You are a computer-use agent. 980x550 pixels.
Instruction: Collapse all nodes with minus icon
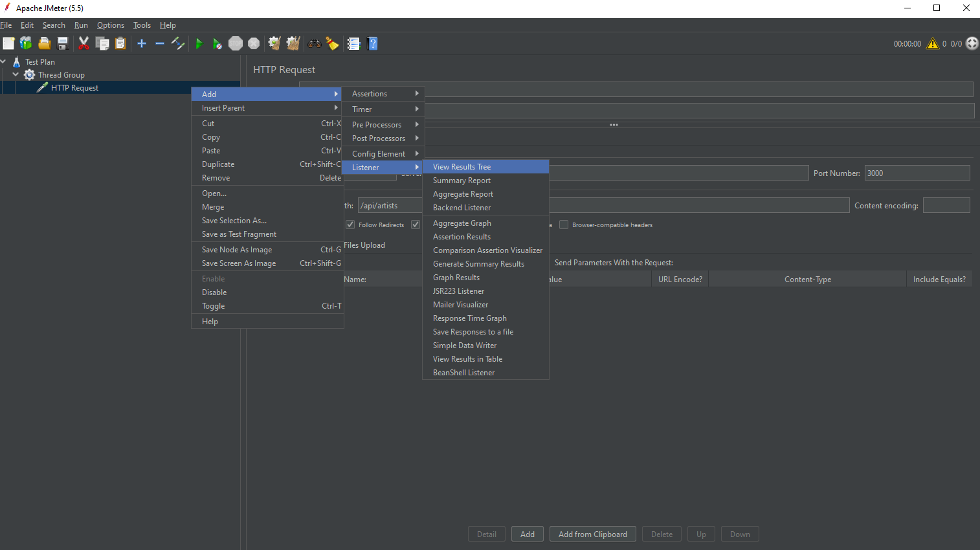click(160, 43)
